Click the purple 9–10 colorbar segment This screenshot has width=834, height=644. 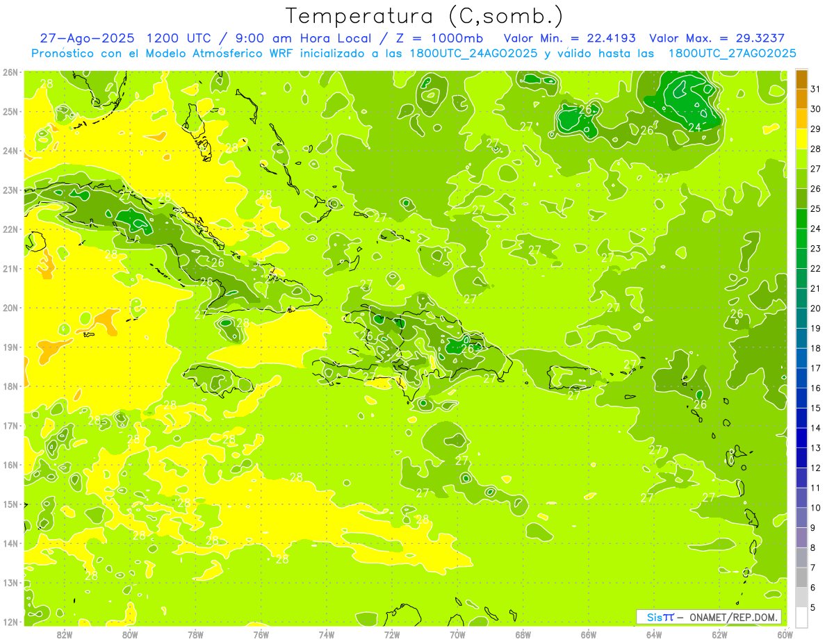(x=801, y=518)
